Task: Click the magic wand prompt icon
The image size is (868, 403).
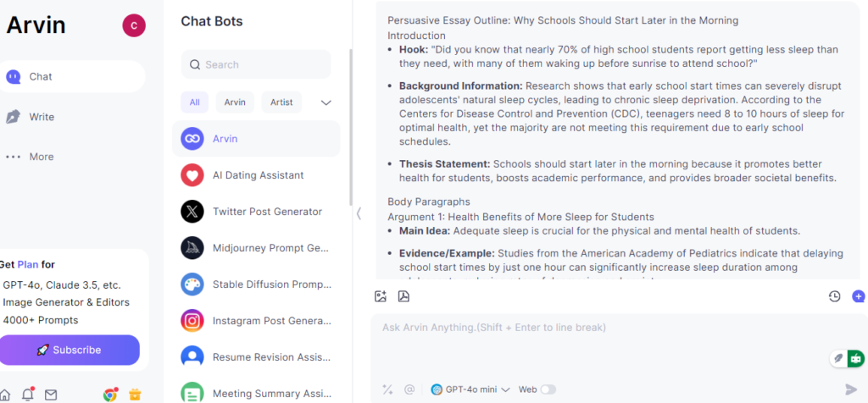Action: (387, 389)
